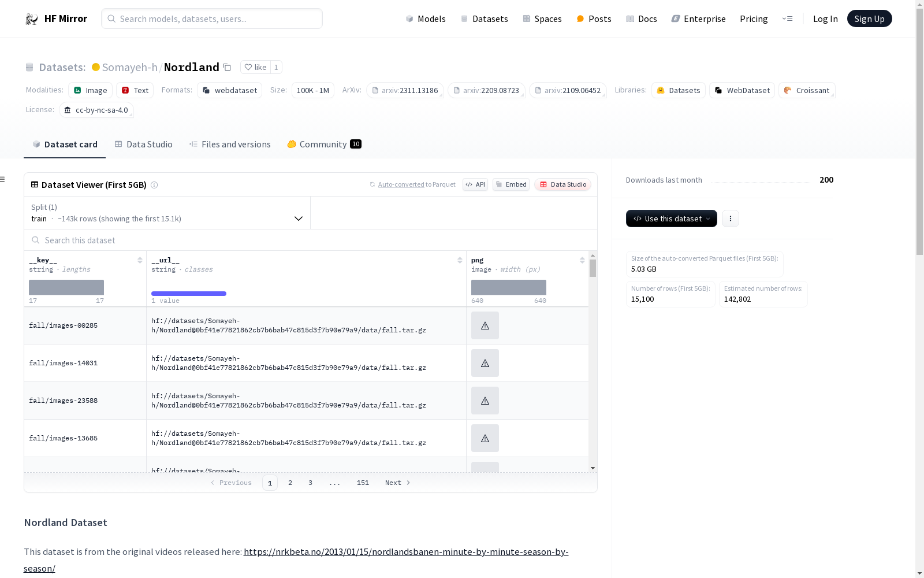
Task: Click the heart like button
Action: pyautogui.click(x=255, y=67)
